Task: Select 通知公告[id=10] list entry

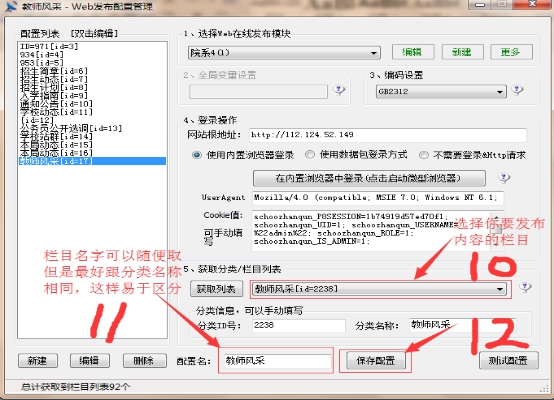Action: click(56, 104)
